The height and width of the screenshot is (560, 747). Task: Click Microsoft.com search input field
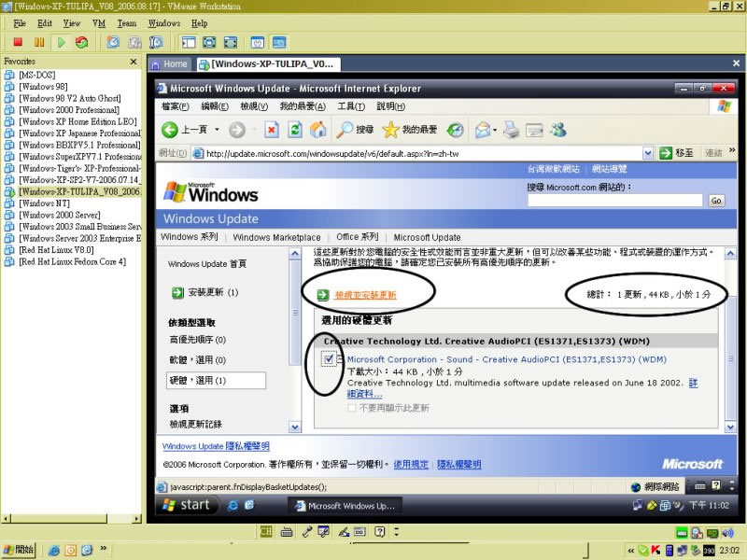[615, 201]
